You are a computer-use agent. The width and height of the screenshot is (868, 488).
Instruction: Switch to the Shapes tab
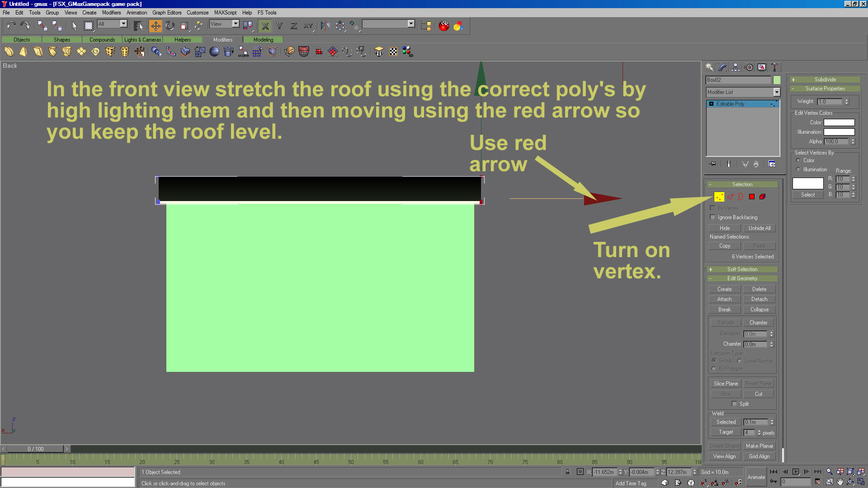[x=62, y=40]
